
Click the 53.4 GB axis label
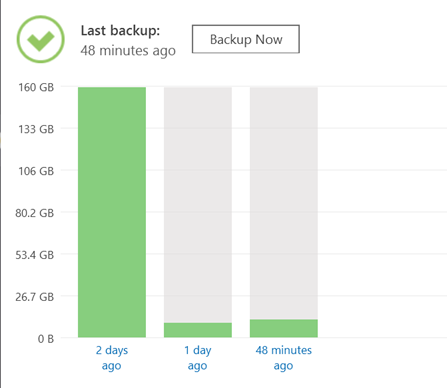click(x=35, y=255)
